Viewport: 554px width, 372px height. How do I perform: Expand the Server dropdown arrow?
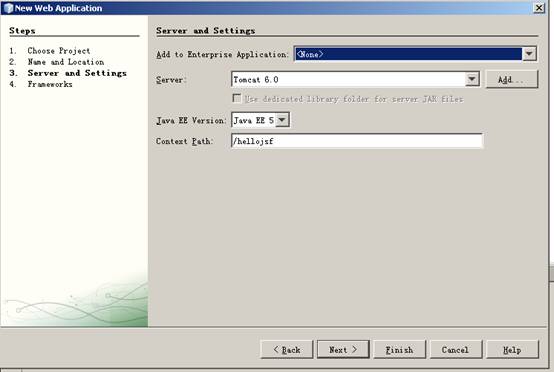click(472, 79)
